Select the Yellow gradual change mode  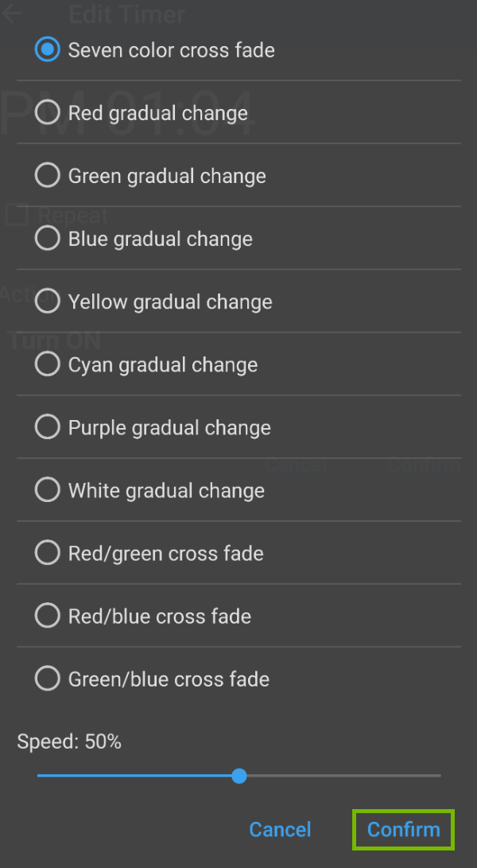[x=47, y=301]
